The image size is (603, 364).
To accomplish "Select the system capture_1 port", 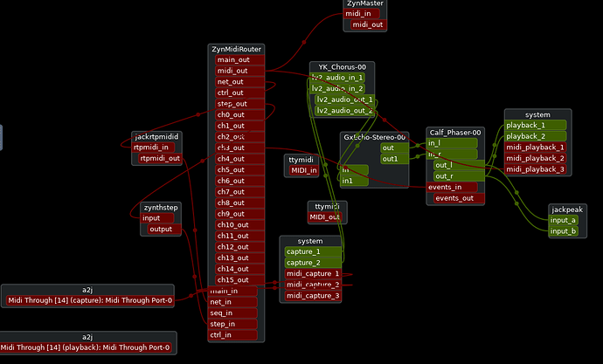I will pos(313,252).
